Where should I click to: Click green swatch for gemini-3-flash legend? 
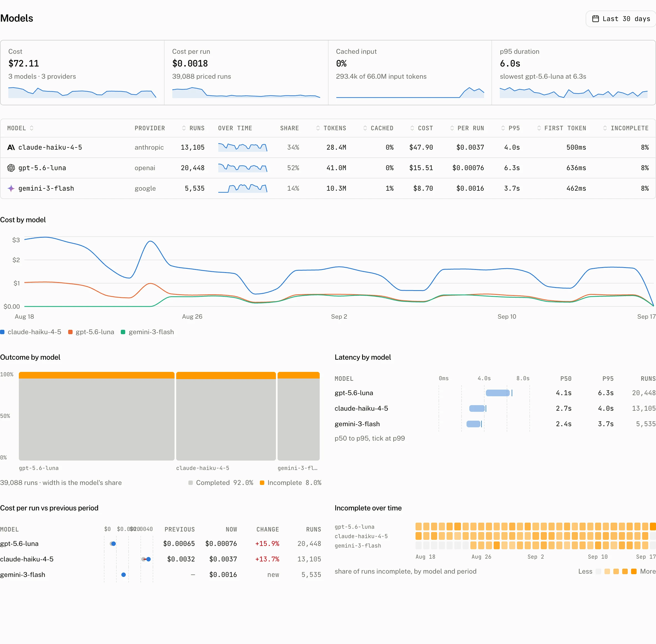coord(123,332)
